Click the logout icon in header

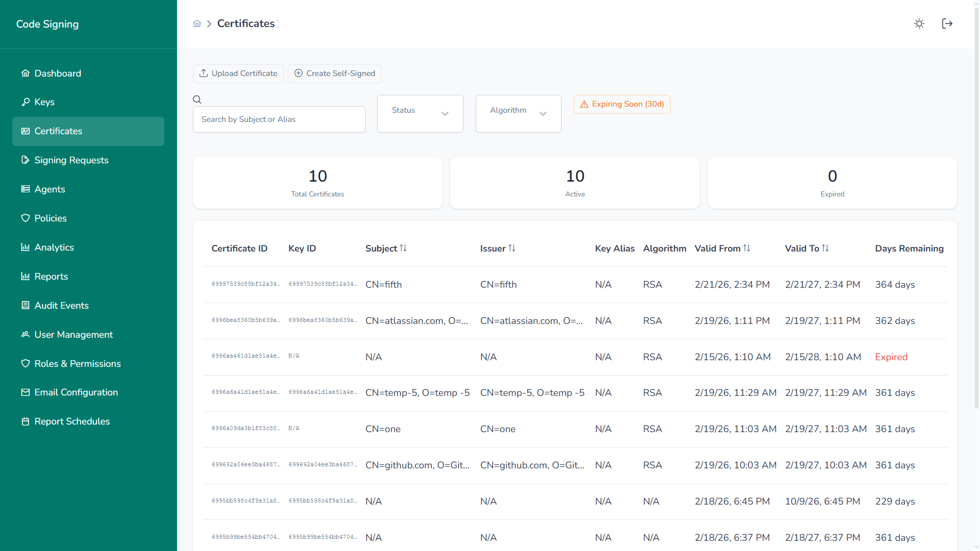pyautogui.click(x=947, y=24)
